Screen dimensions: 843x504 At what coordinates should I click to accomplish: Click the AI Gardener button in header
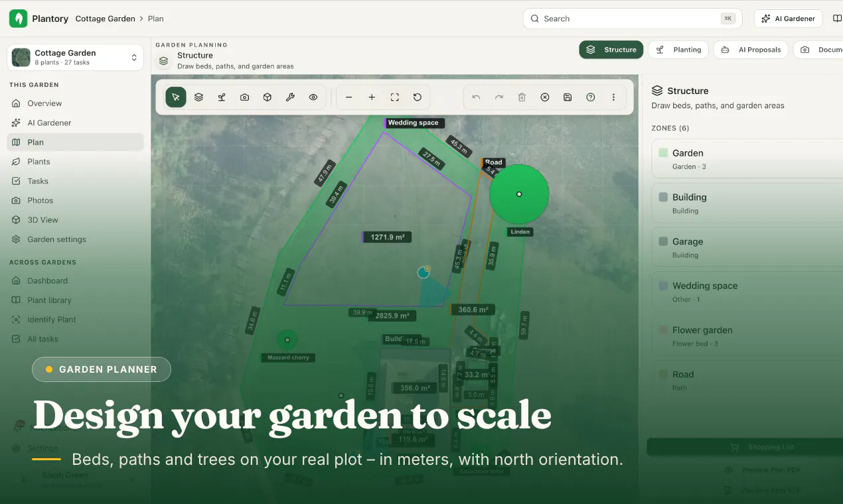pyautogui.click(x=788, y=19)
